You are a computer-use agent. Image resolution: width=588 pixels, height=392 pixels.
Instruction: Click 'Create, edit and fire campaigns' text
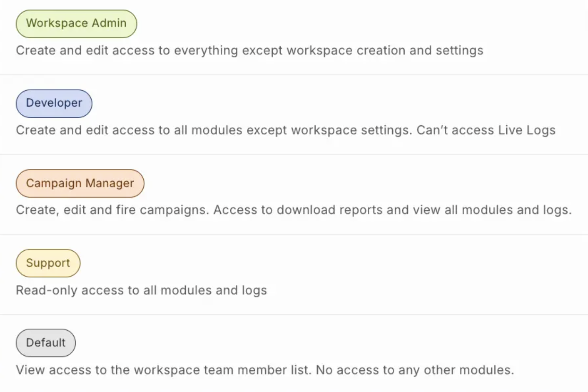tap(112, 210)
